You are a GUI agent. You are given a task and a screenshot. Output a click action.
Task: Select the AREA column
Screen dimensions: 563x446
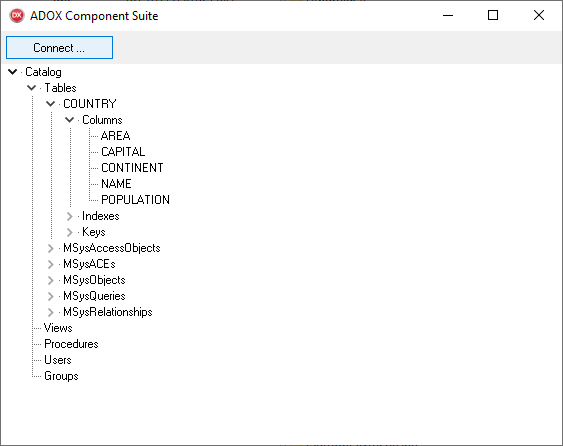tap(116, 136)
